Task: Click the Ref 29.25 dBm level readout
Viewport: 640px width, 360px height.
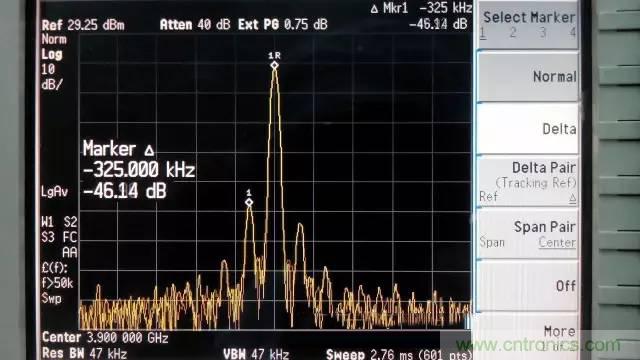Action: (x=83, y=25)
